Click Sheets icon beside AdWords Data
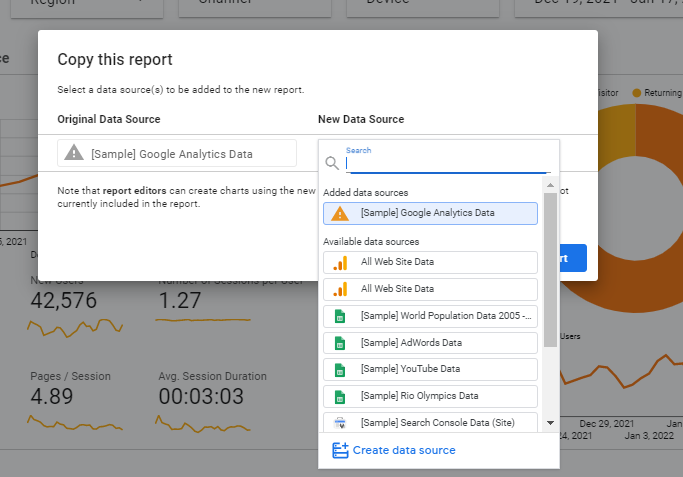Image resolution: width=683 pixels, height=477 pixels. pyautogui.click(x=340, y=343)
